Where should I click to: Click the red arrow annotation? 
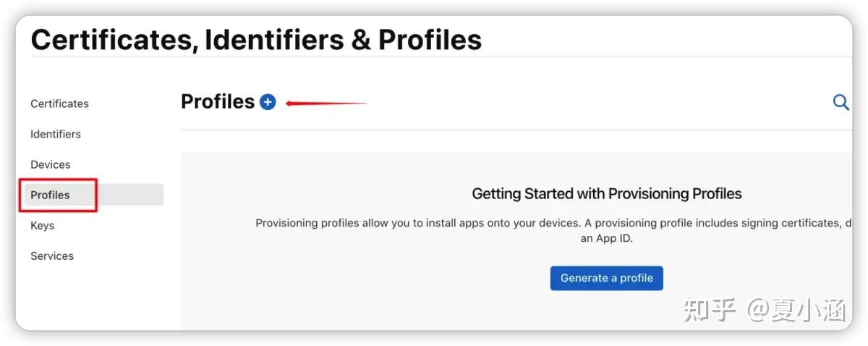326,104
